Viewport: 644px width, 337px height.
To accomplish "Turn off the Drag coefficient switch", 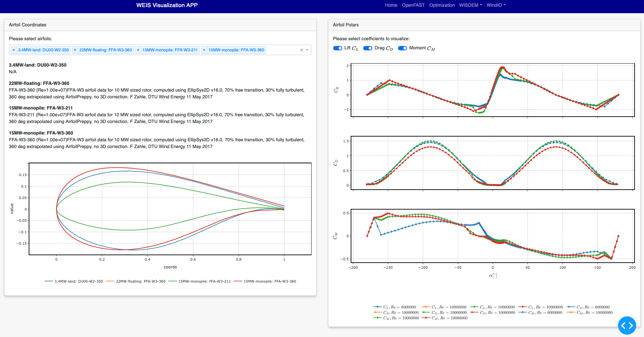I will click(x=368, y=48).
